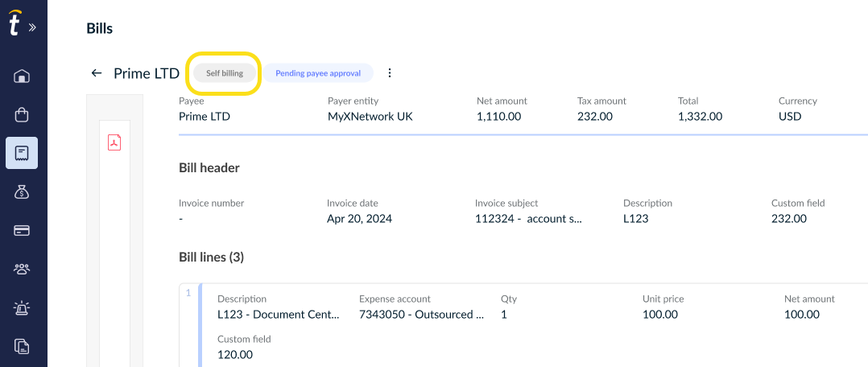Open the credit card icon in sidebar

[x=22, y=231]
